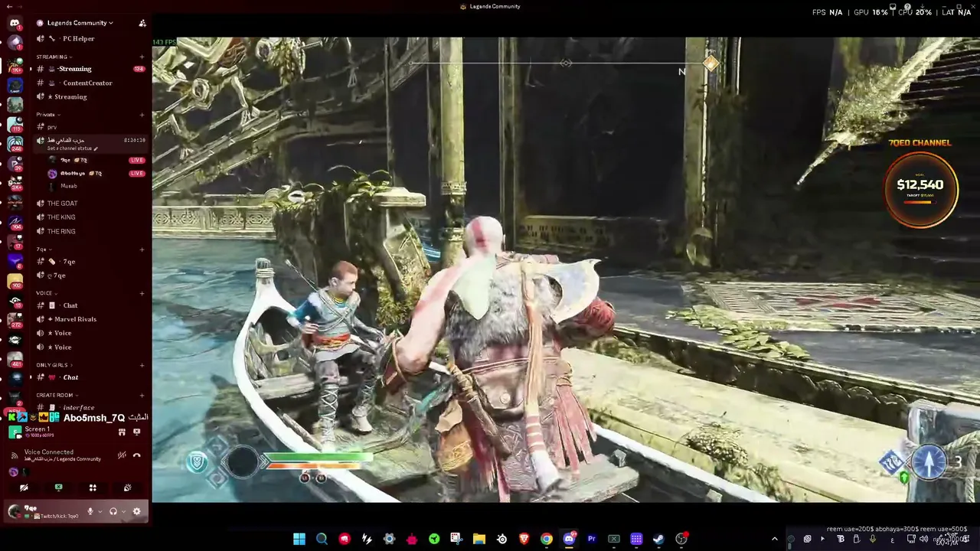Open the -Streaming text channel
The image size is (980, 551).
(x=91, y=69)
